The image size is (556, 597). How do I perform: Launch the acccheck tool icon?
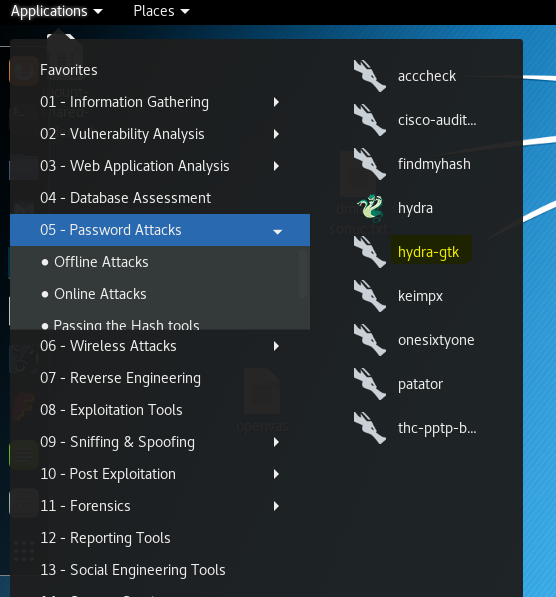(370, 76)
